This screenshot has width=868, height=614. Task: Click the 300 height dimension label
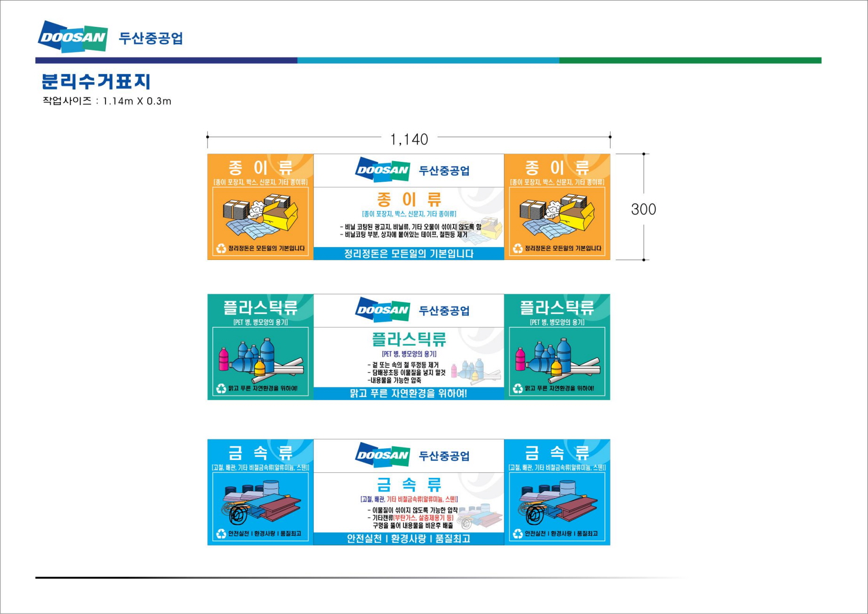(643, 209)
